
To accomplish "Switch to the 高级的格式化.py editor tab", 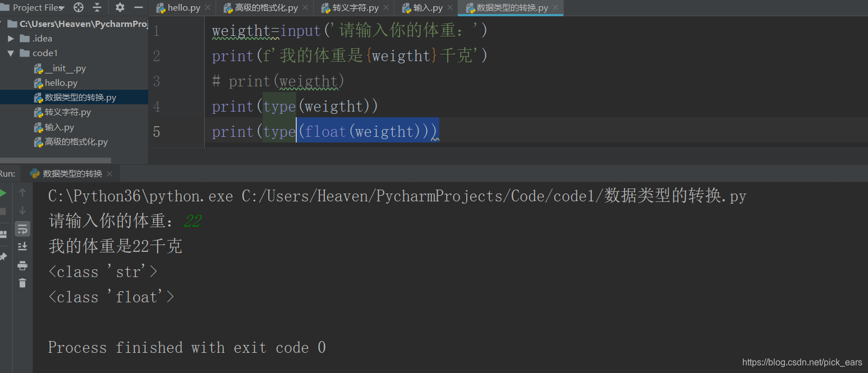I will (x=266, y=8).
